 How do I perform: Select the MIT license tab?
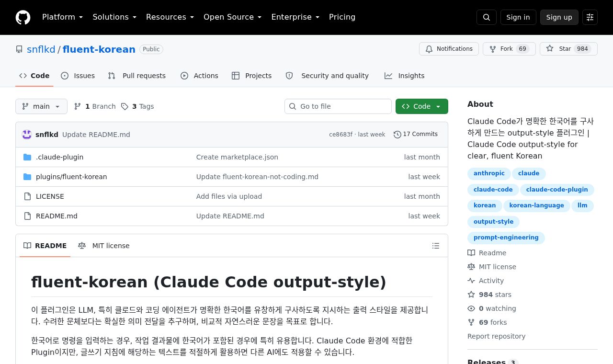104,246
